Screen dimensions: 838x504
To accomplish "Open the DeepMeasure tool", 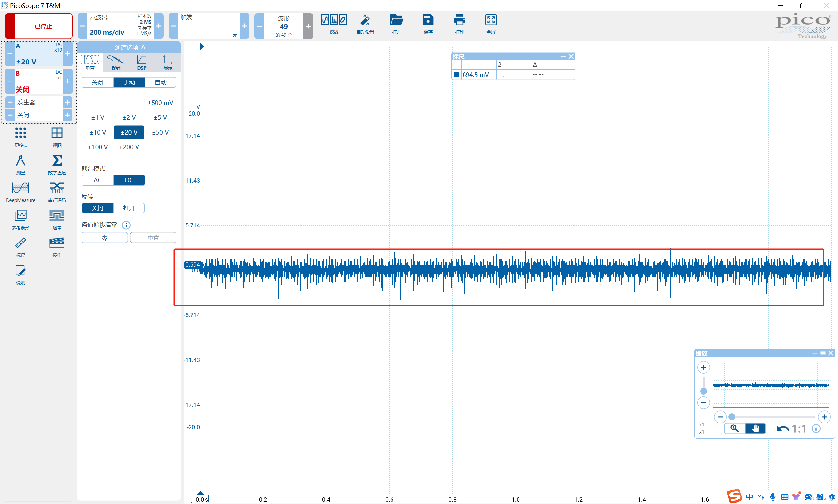I will point(20,188).
